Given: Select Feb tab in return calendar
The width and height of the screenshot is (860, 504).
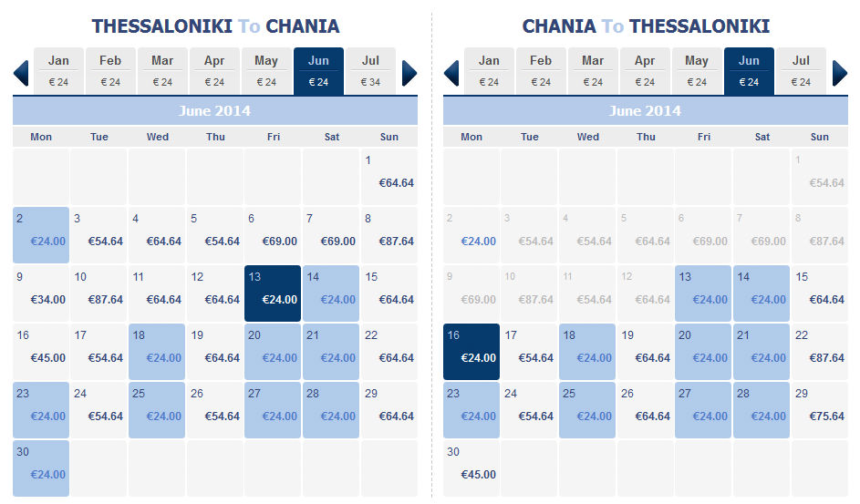Looking at the screenshot, I should coord(540,71).
